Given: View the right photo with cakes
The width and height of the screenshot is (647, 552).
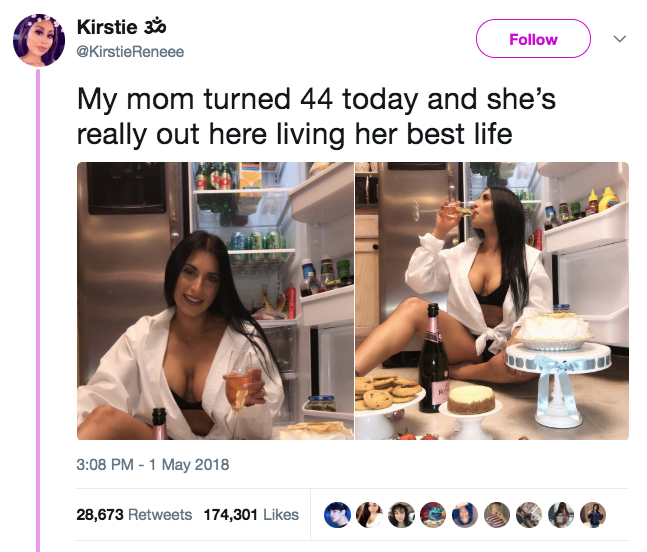Looking at the screenshot, I should (492, 301).
